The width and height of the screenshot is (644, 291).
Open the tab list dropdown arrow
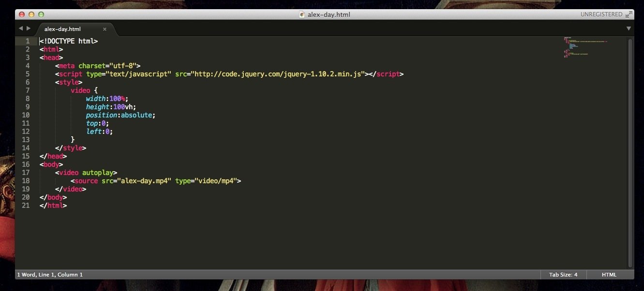pyautogui.click(x=629, y=29)
